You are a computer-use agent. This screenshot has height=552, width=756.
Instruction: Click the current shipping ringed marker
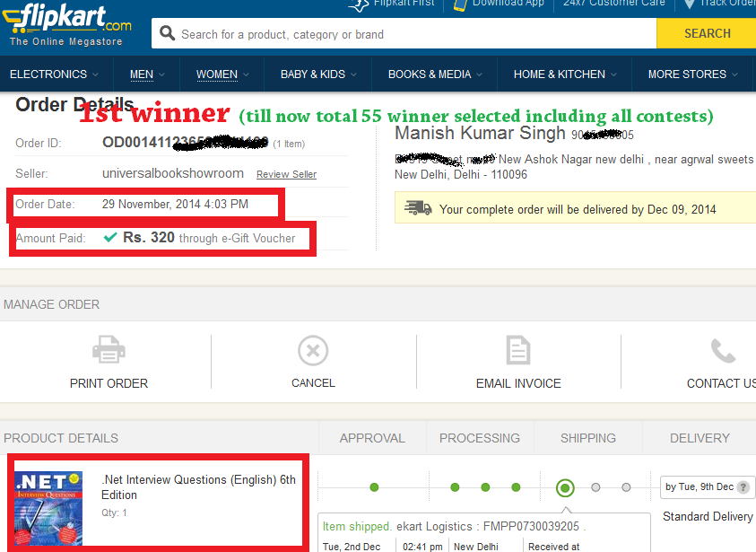coord(565,488)
